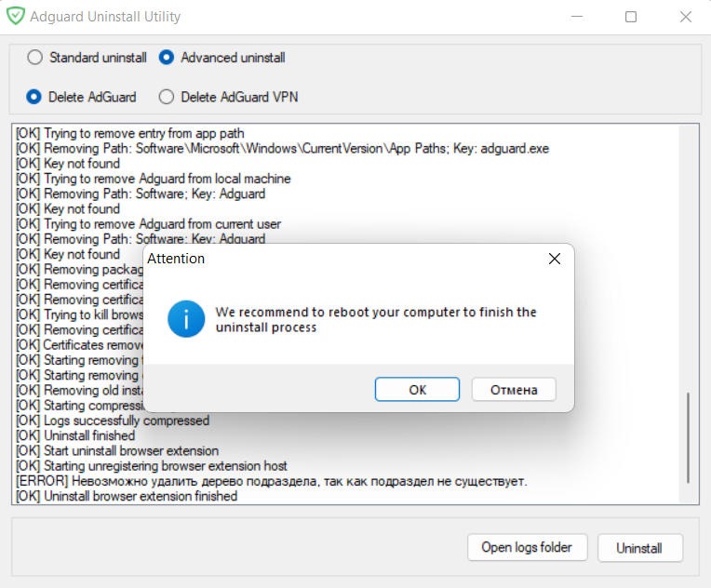Click the [ERROR] log line in Russian
The width and height of the screenshot is (711, 588).
[272, 481]
